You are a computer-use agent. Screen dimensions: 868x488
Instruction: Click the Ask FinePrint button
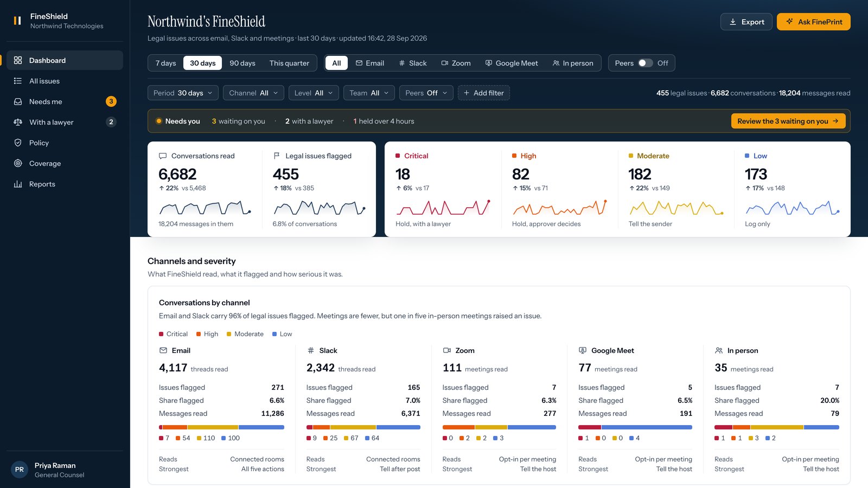pos(813,22)
